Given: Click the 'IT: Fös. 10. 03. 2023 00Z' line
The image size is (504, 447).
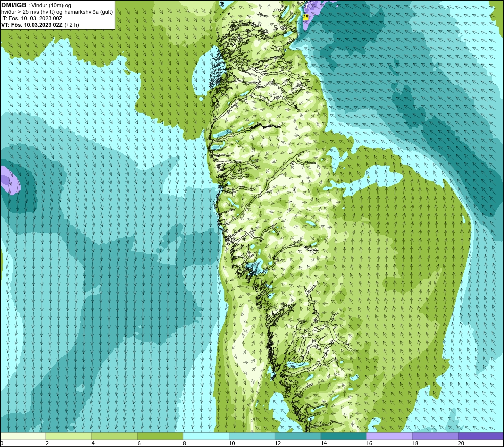Looking at the screenshot, I should tap(31, 18).
